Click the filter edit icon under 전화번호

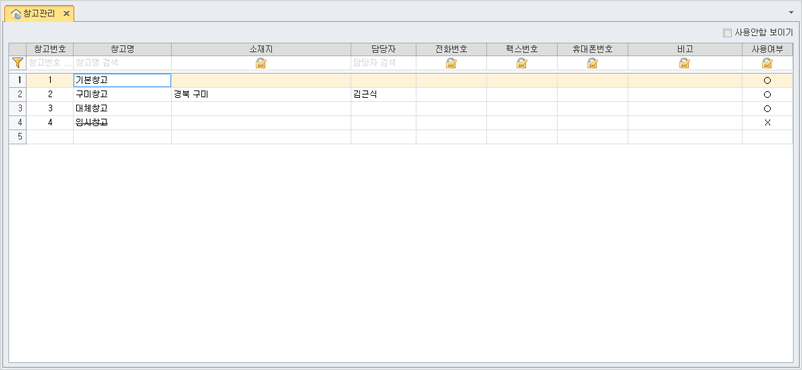tap(451, 63)
